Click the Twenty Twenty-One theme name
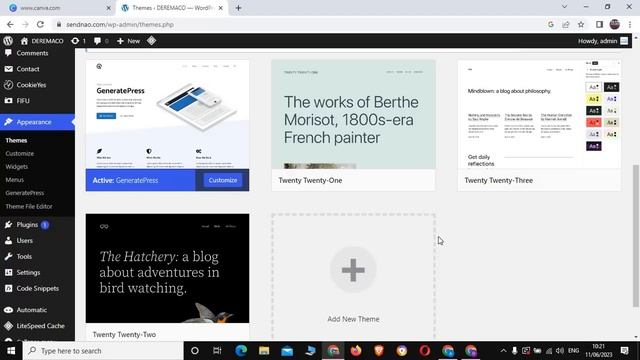640x360 pixels. 310,180
